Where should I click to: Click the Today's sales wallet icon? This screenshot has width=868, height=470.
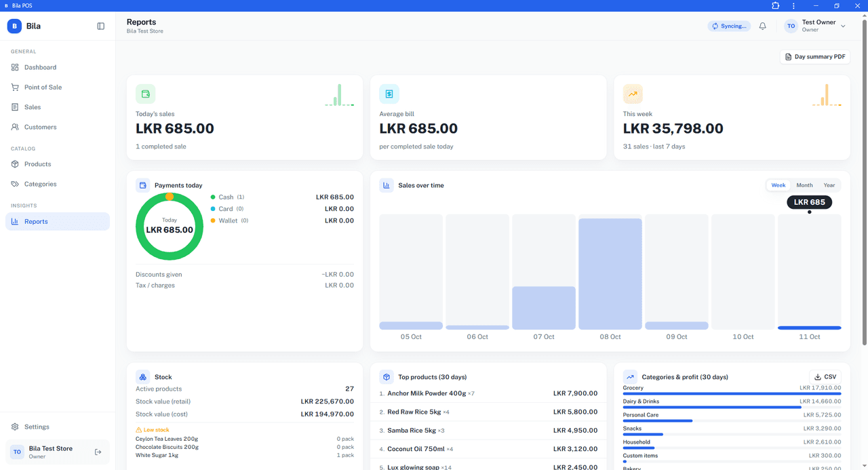tap(145, 94)
